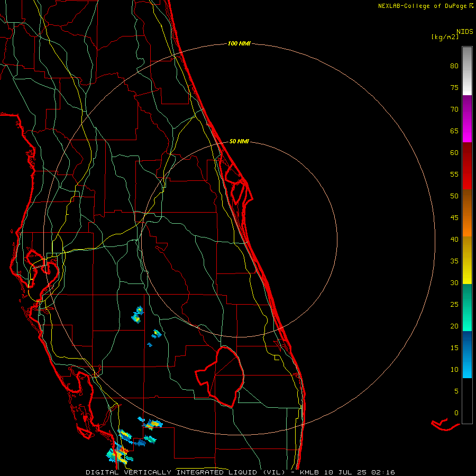This screenshot has height=476, width=476.
Task: Click the 100 NMI range ring label
Action: coord(239,43)
